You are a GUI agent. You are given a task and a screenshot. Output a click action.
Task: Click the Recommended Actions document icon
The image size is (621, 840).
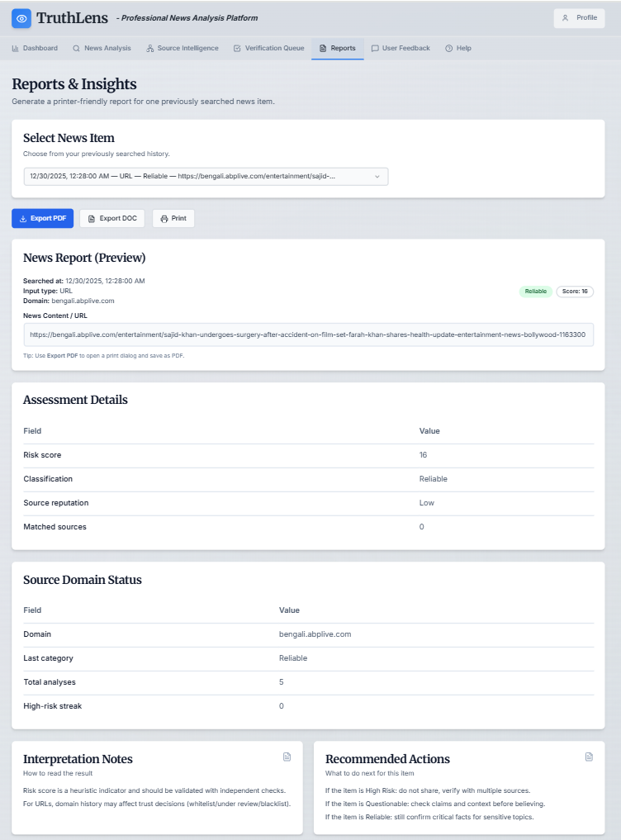[x=589, y=757]
